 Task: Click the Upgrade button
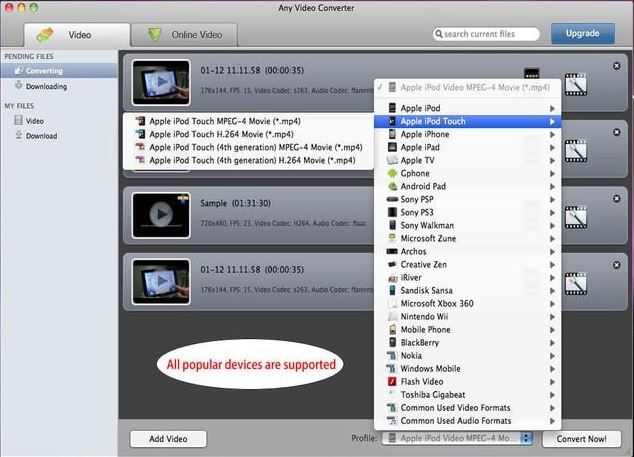(583, 34)
